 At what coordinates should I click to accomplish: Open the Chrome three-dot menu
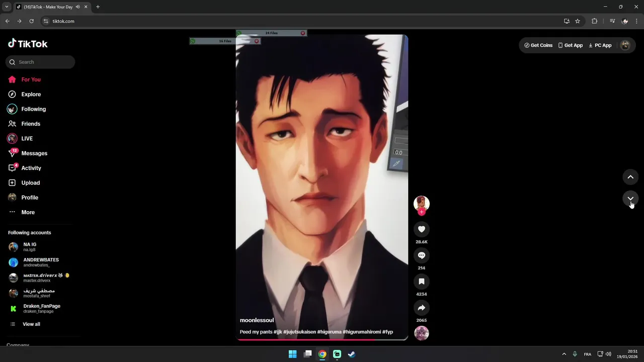point(637,21)
